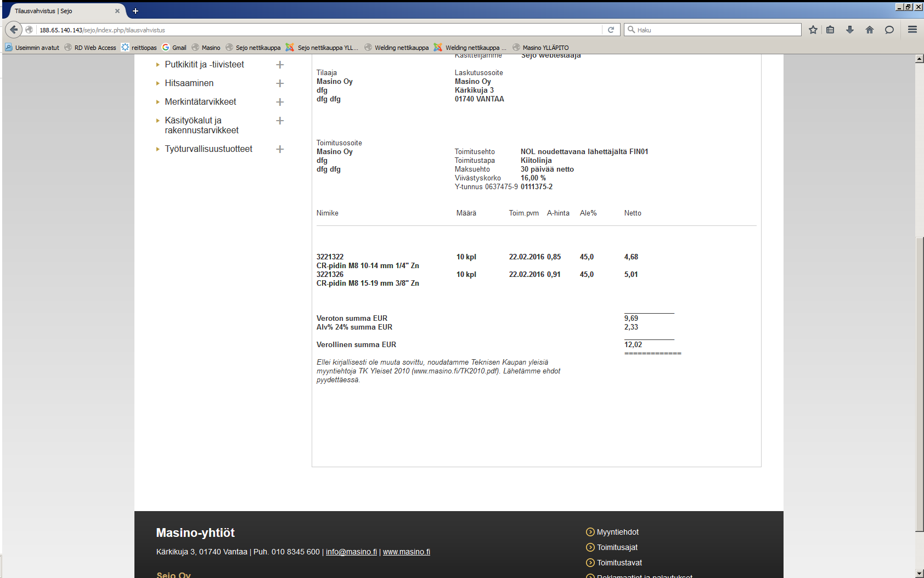Open the RD Web Access bookmark
This screenshot has height=578, width=924.
click(91, 48)
